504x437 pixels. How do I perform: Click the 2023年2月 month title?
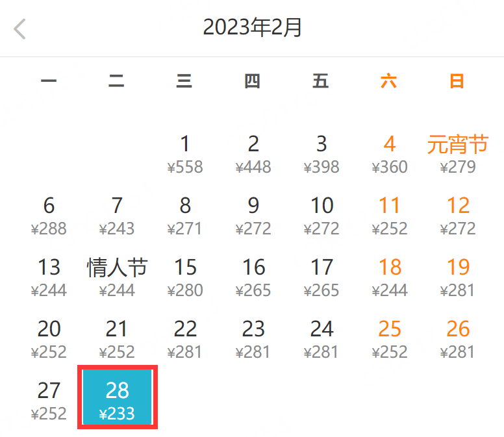tap(252, 27)
